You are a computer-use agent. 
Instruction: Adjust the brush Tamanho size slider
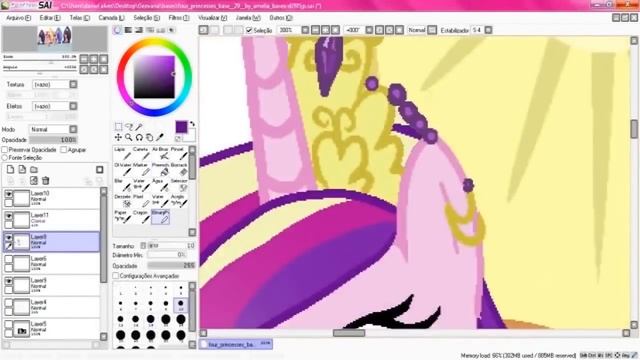[x=171, y=246]
